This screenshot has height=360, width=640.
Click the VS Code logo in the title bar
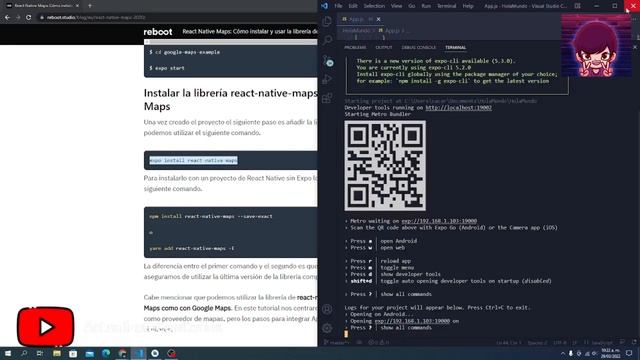pyautogui.click(x=324, y=6)
